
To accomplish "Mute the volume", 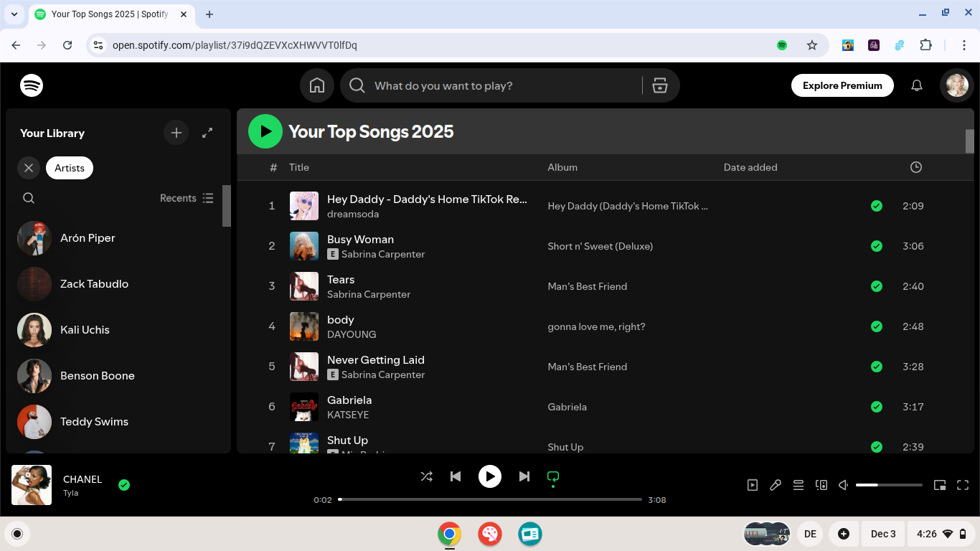I will 844,485.
